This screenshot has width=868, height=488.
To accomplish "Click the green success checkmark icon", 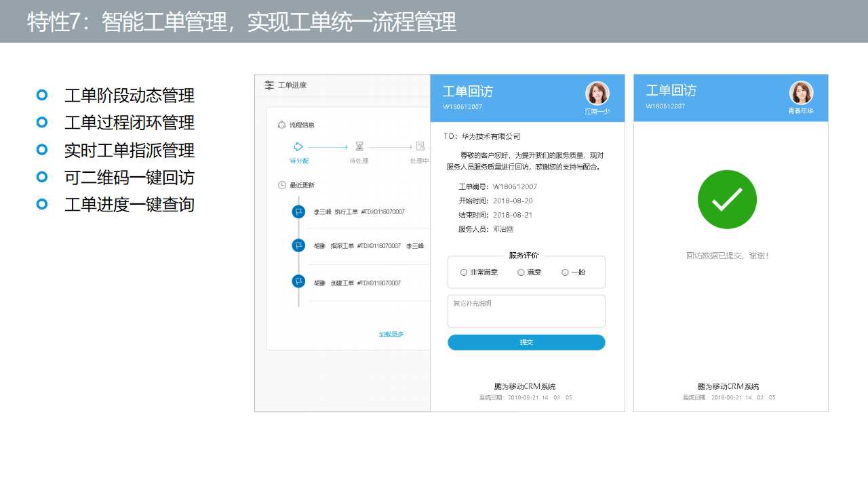I will pyautogui.click(x=727, y=199).
